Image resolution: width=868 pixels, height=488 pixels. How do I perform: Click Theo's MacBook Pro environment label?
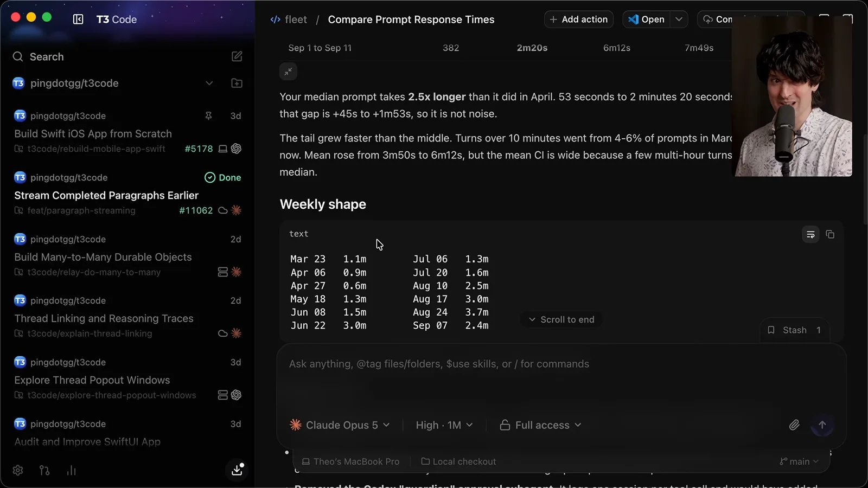pos(350,461)
